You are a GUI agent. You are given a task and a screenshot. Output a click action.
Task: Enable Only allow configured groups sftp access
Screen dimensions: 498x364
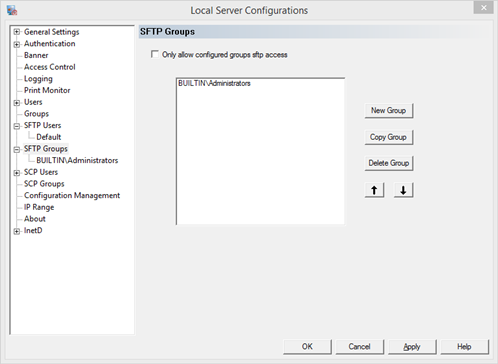[155, 54]
